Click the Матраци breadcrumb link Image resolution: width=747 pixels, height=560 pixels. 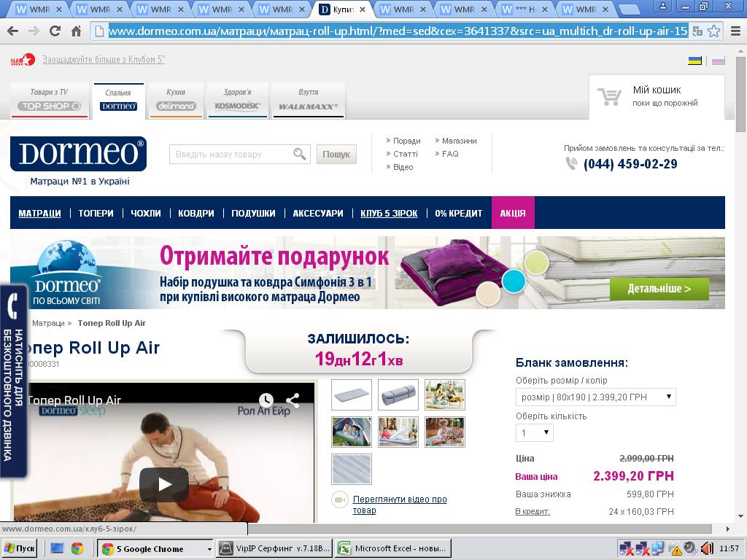coord(48,323)
